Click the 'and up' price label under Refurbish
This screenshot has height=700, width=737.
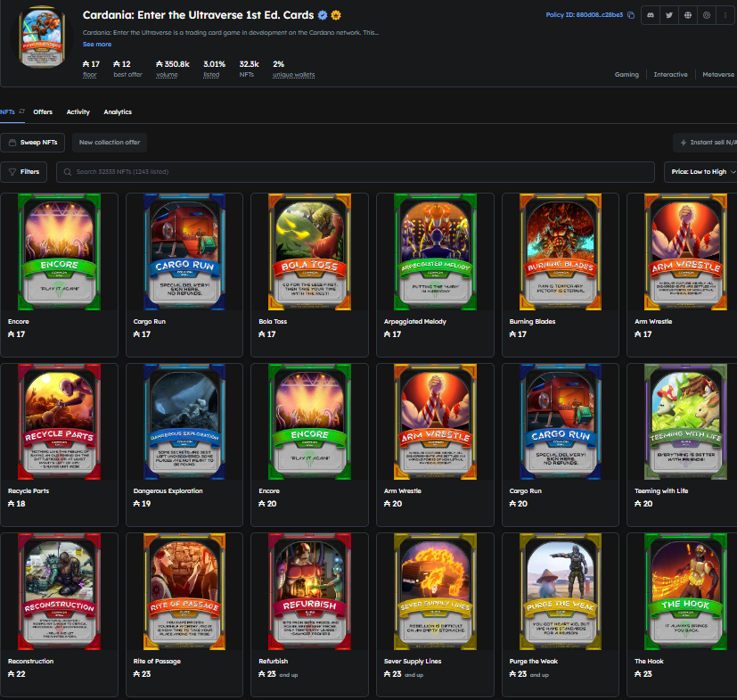click(289, 675)
